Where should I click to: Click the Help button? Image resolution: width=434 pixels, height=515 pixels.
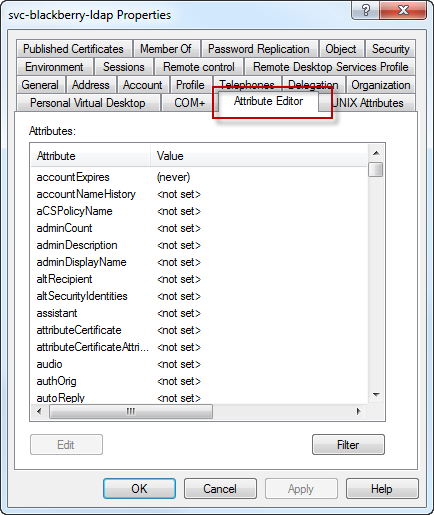pos(382,489)
